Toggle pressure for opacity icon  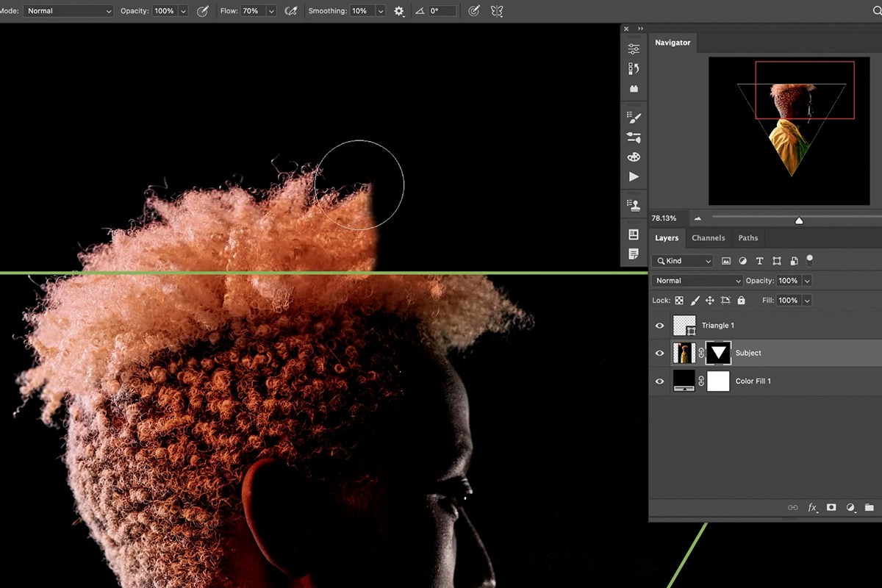[203, 11]
